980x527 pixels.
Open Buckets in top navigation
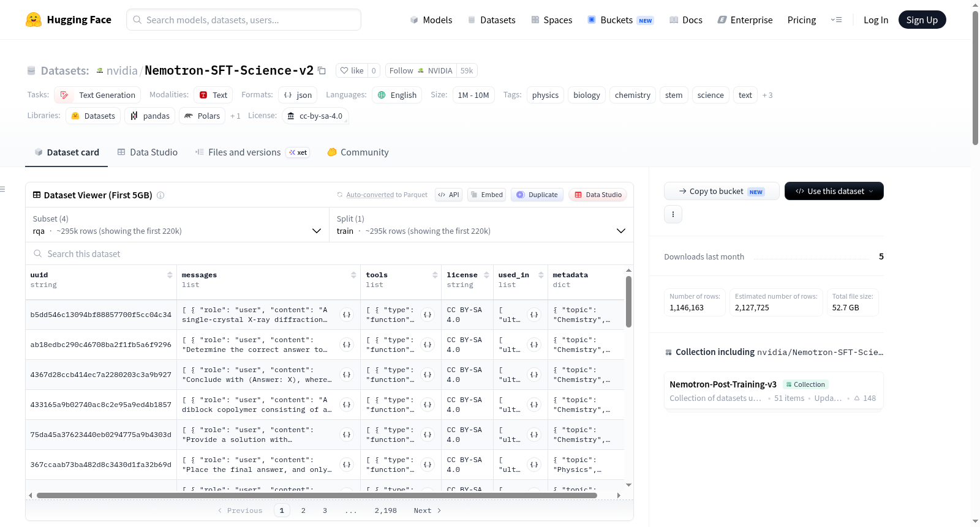620,20
